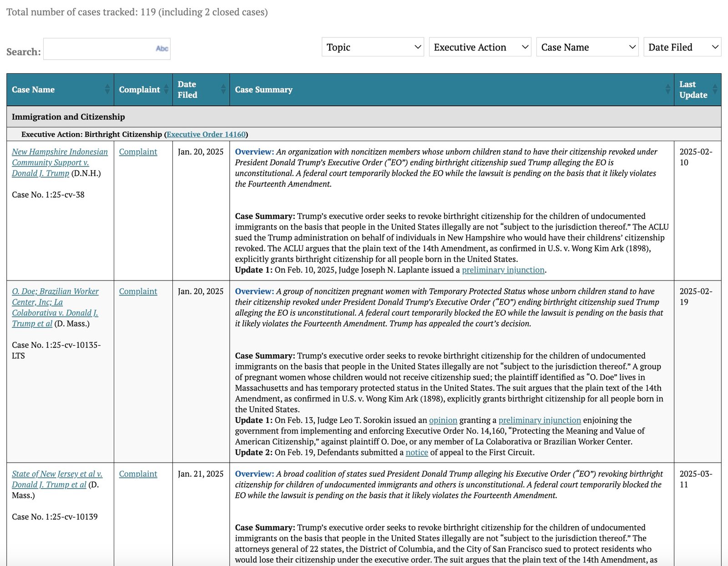
Task: Open the notice of appeal link
Action: tap(417, 453)
